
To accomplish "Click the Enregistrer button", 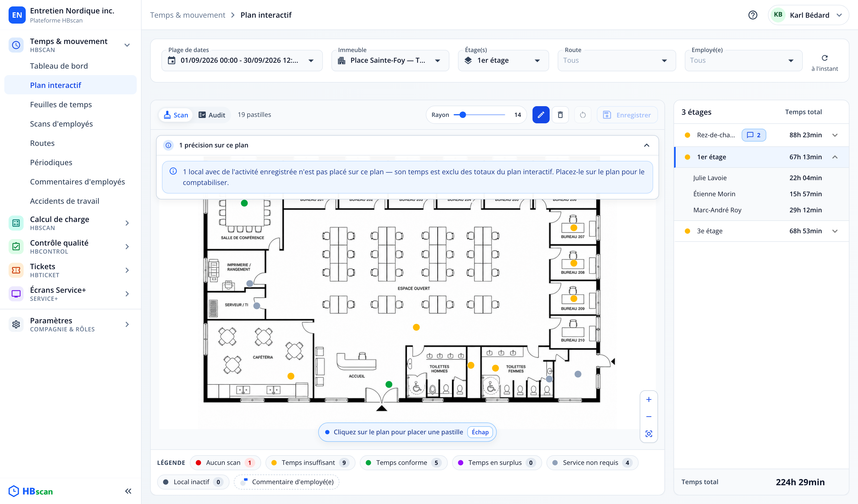I will [627, 115].
